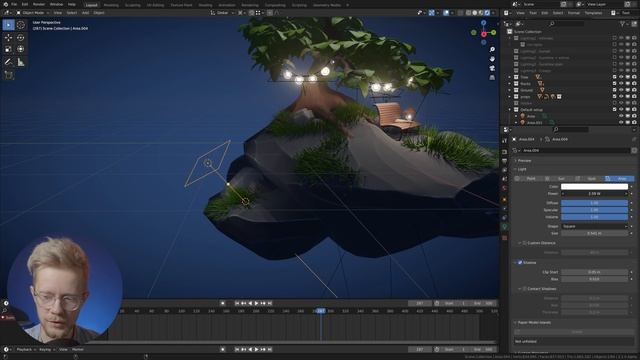
Task: Expand the Preview panel
Action: click(x=524, y=160)
